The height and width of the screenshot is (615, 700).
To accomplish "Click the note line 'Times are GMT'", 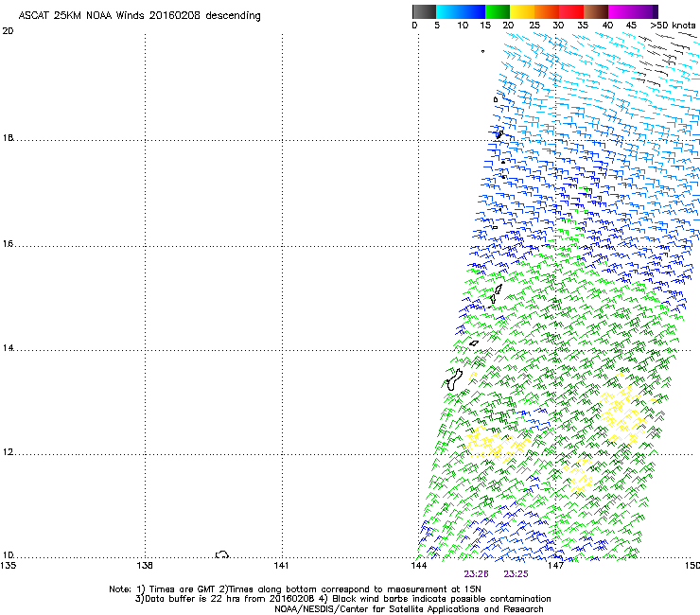I will click(x=182, y=589).
